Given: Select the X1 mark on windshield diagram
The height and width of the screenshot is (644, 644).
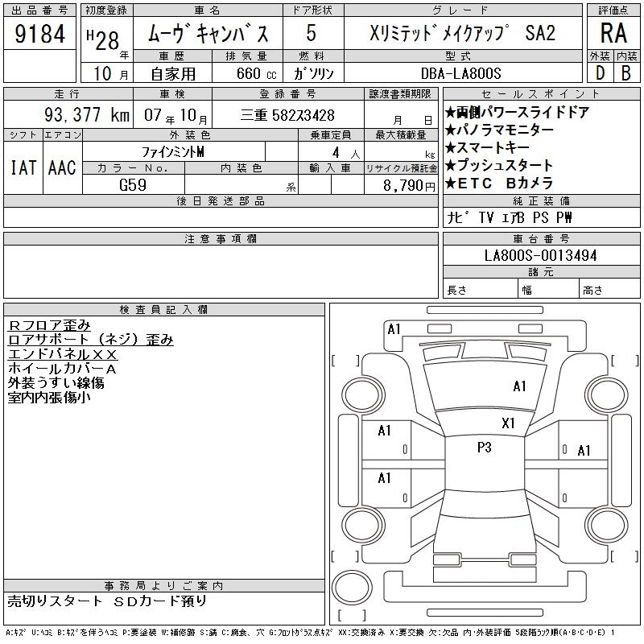Looking at the screenshot, I should click(x=508, y=423).
